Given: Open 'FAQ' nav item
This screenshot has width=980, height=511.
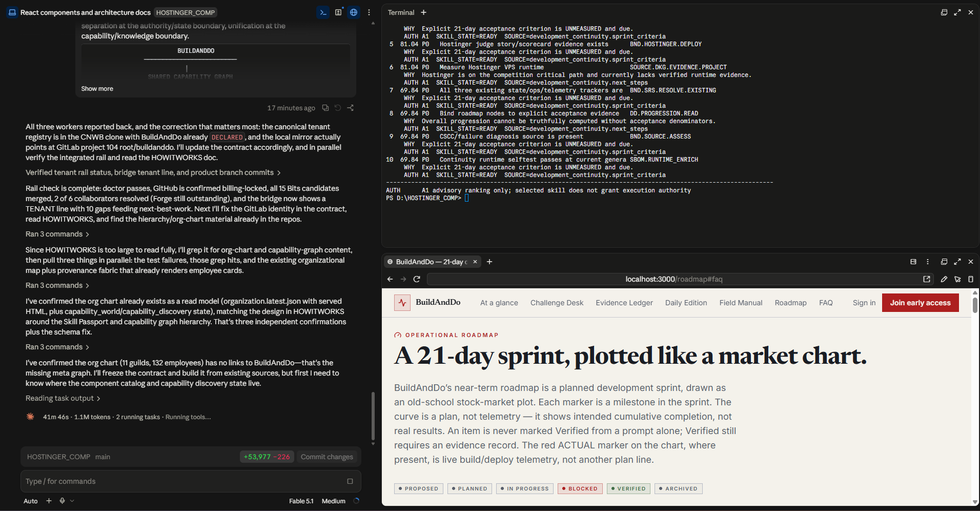Looking at the screenshot, I should pos(826,303).
